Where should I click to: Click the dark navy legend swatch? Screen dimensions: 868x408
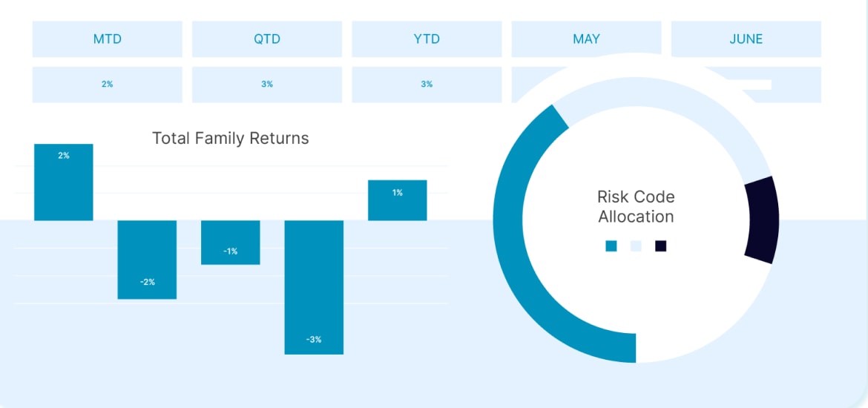(x=660, y=246)
